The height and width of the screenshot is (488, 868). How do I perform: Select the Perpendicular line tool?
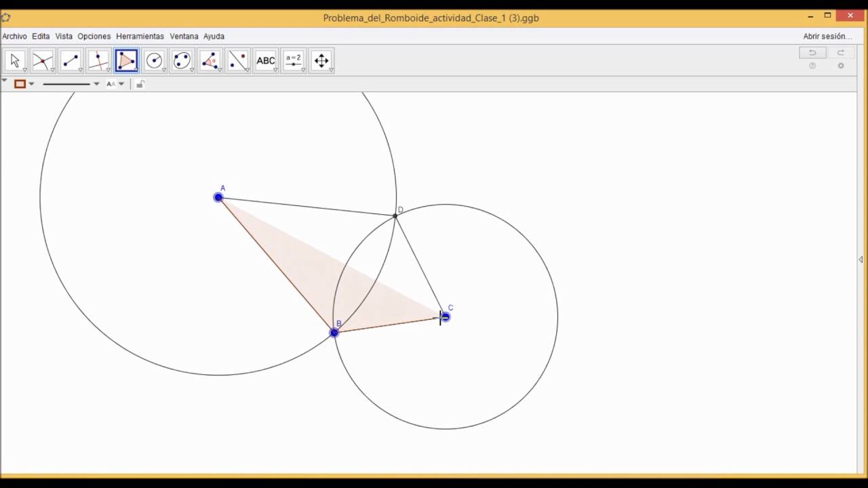pos(98,60)
